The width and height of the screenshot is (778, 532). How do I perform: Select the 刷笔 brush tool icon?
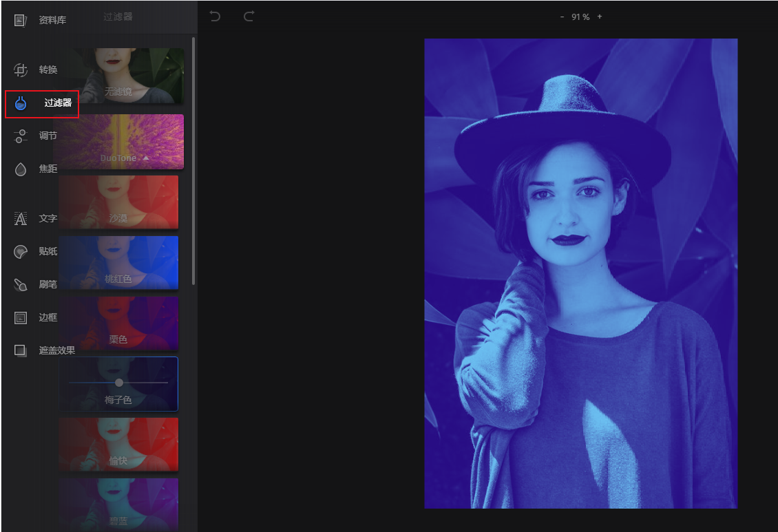point(21,285)
